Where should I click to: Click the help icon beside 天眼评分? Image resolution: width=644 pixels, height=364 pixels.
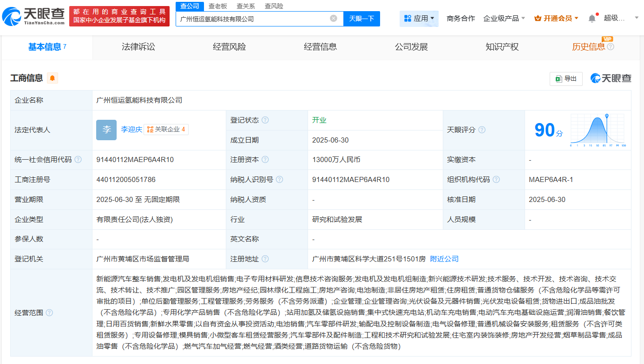click(x=482, y=130)
